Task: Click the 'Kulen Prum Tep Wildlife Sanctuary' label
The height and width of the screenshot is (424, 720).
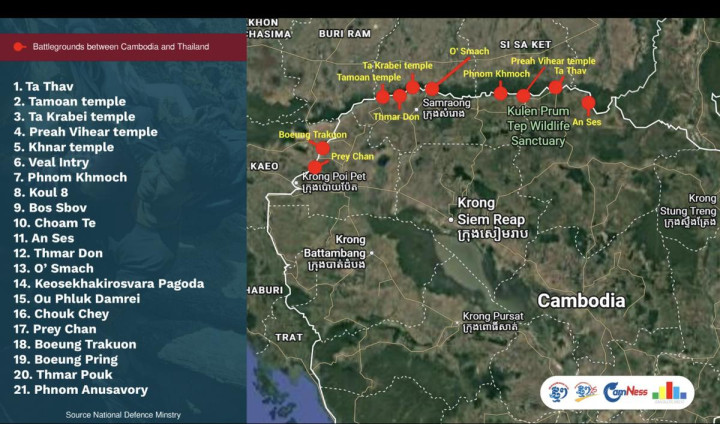Action: point(538,126)
